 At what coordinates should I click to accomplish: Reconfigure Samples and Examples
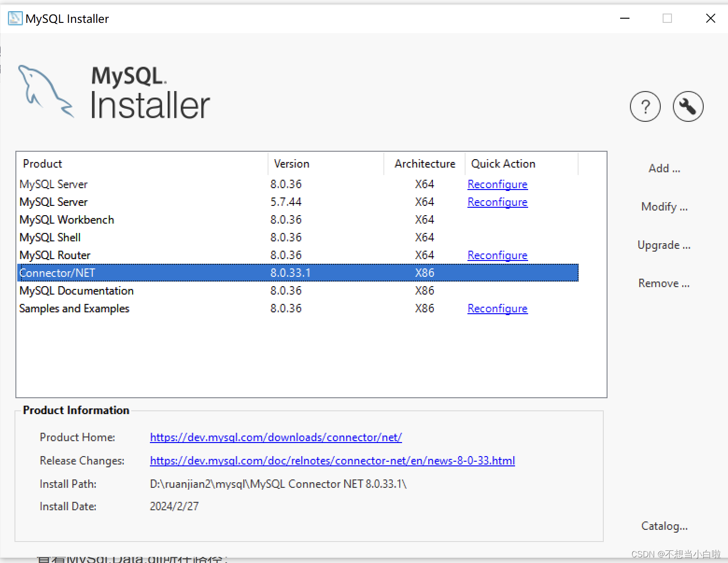tap(497, 308)
